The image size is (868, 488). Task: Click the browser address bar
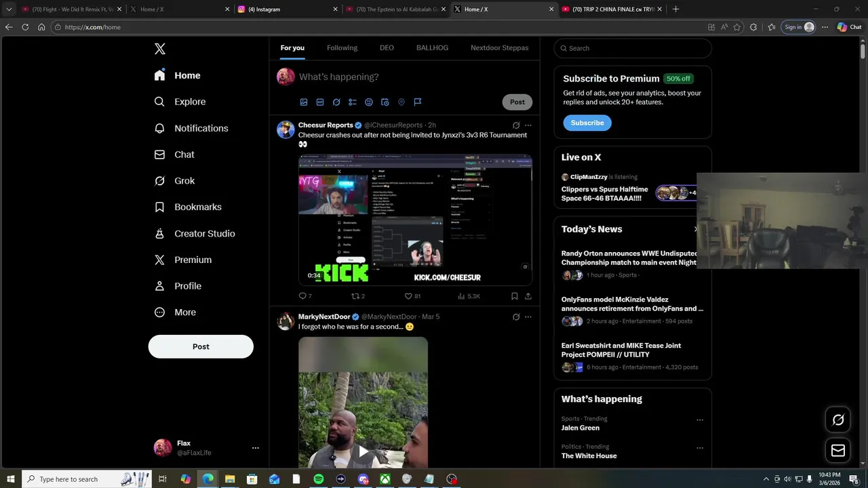[380, 27]
